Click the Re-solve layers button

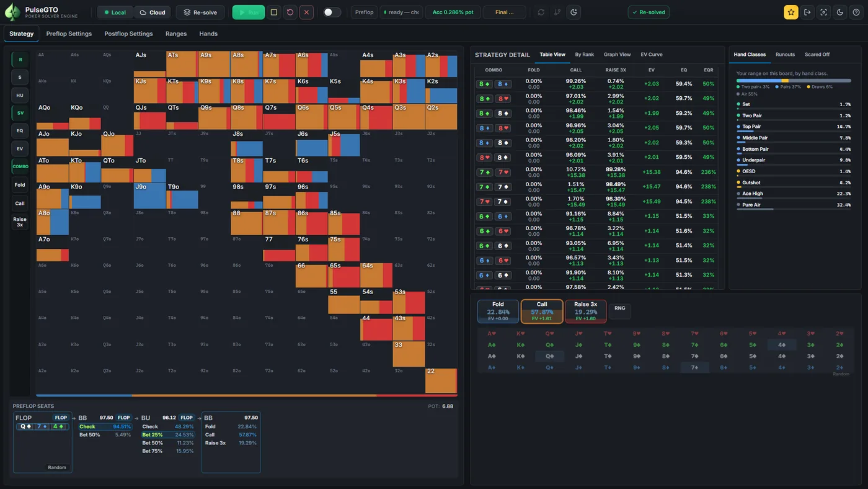click(x=200, y=12)
